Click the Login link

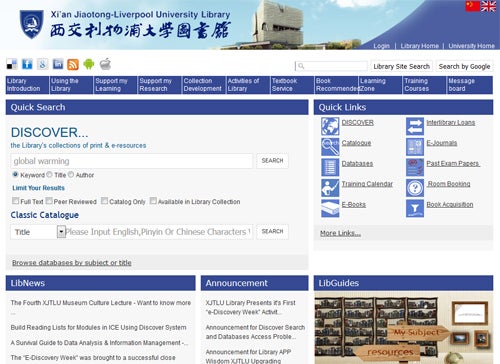(381, 46)
